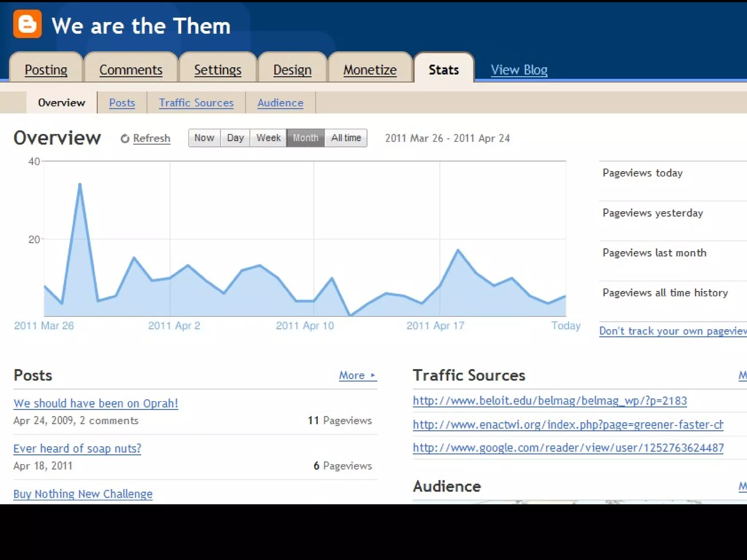
Task: Go to the Design tab
Action: coord(292,70)
